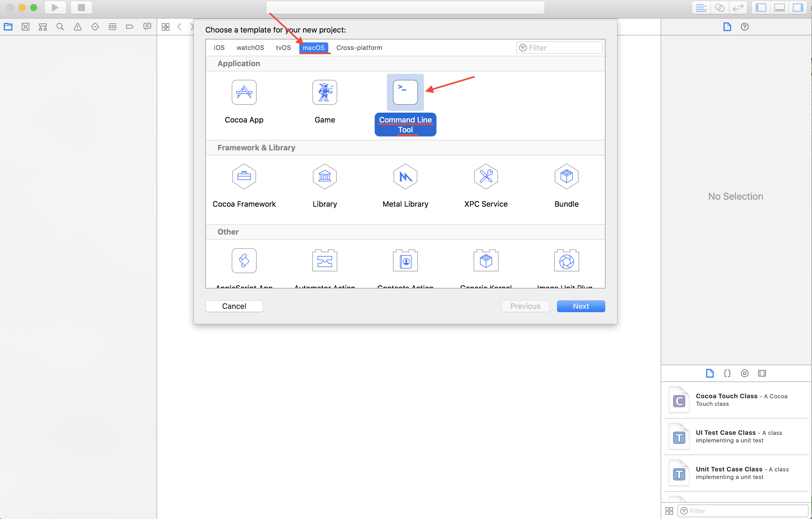Select Unit Test Case Class template
Viewport: 812px width, 519px height.
(x=737, y=473)
